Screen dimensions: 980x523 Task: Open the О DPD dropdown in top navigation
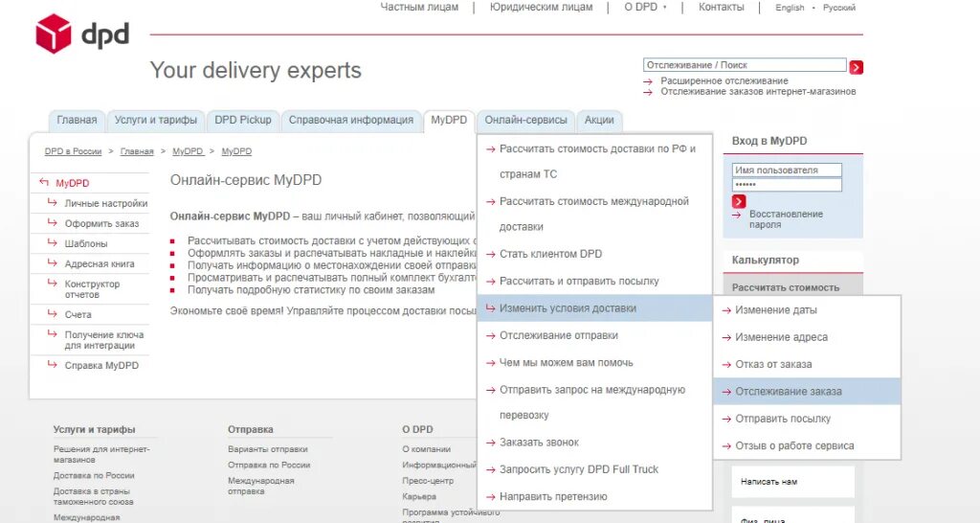pyautogui.click(x=646, y=7)
